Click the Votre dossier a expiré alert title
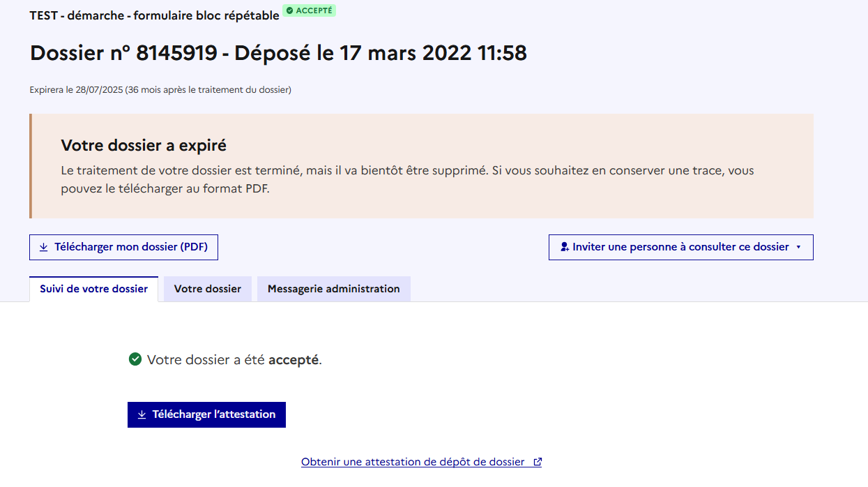This screenshot has width=868, height=487. pos(144,145)
